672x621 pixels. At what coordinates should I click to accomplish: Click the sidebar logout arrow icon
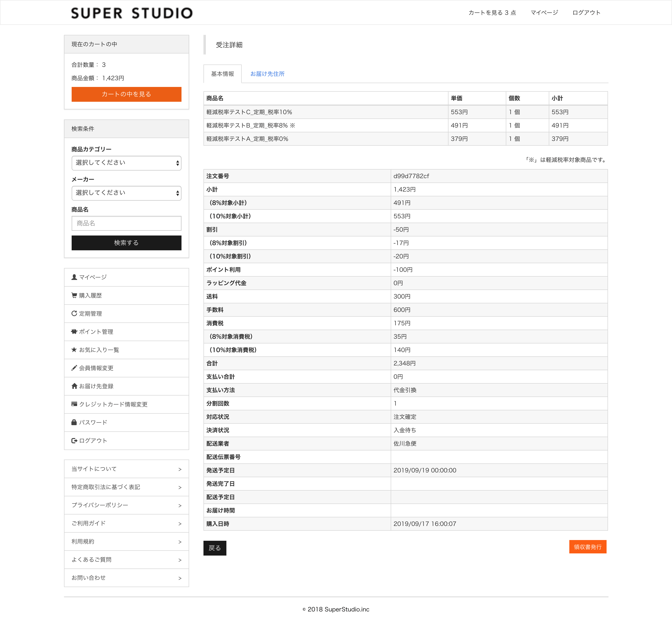point(74,440)
